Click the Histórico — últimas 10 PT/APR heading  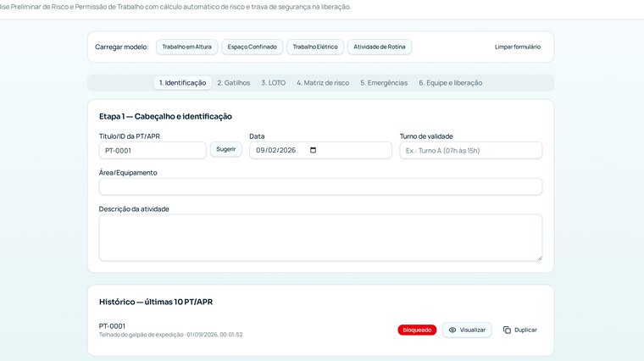tap(156, 302)
